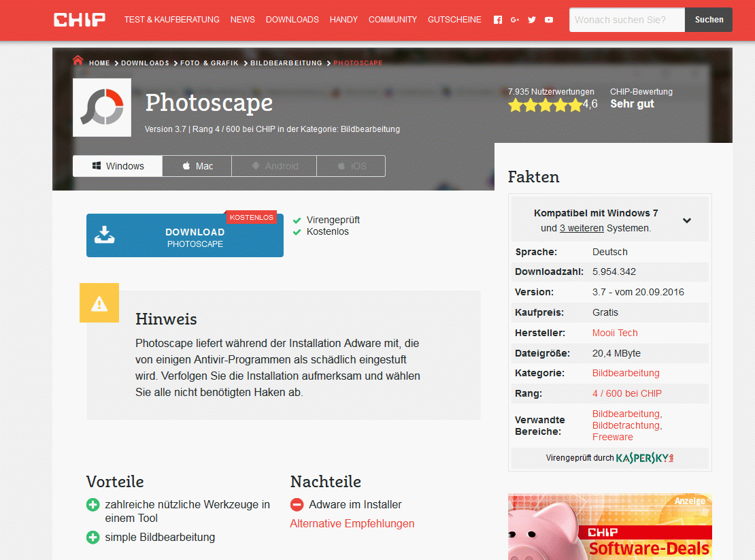755x560 pixels.
Task: Open Test & Kaufberatung menu
Action: (x=172, y=20)
